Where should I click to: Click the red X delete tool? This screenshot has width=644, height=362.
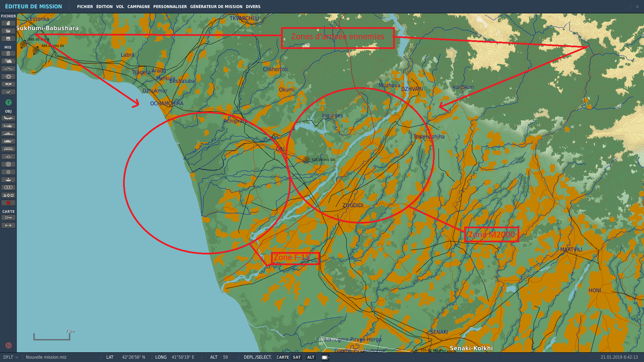click(8, 203)
